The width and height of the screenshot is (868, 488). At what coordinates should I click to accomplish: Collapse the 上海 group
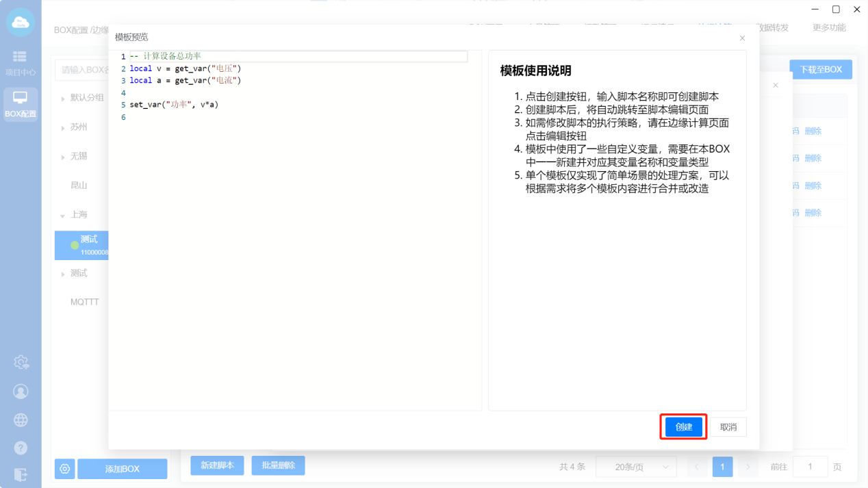[63, 215]
